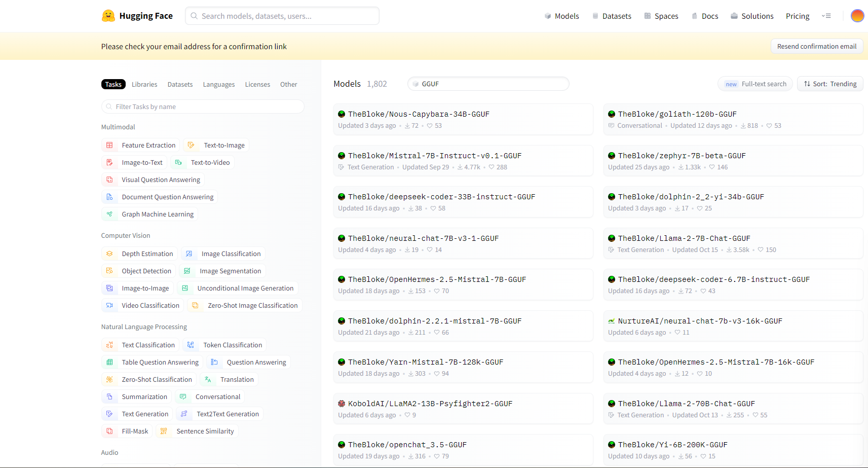
Task: Open TheBloke/deepseek-coder-33B-instruct-GGUF model
Action: click(463, 202)
